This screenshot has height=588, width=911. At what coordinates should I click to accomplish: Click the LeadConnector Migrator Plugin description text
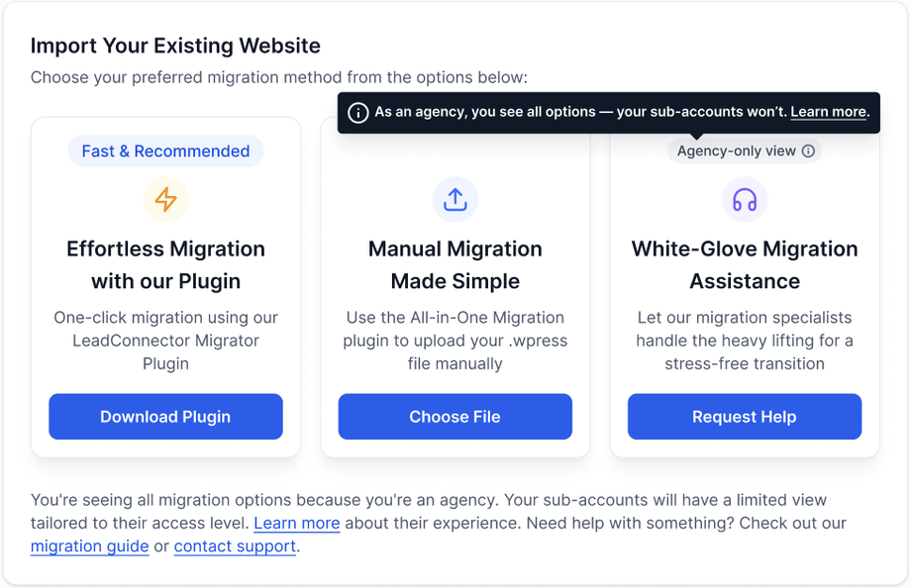(x=165, y=341)
